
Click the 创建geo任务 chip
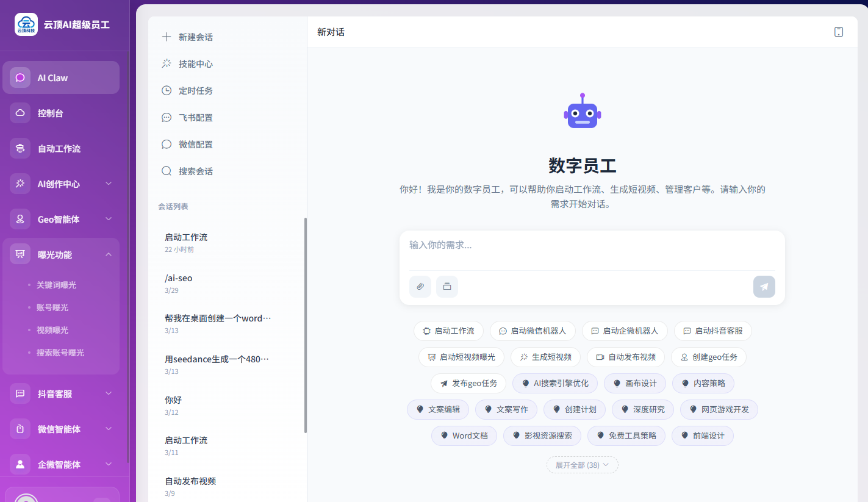click(709, 357)
